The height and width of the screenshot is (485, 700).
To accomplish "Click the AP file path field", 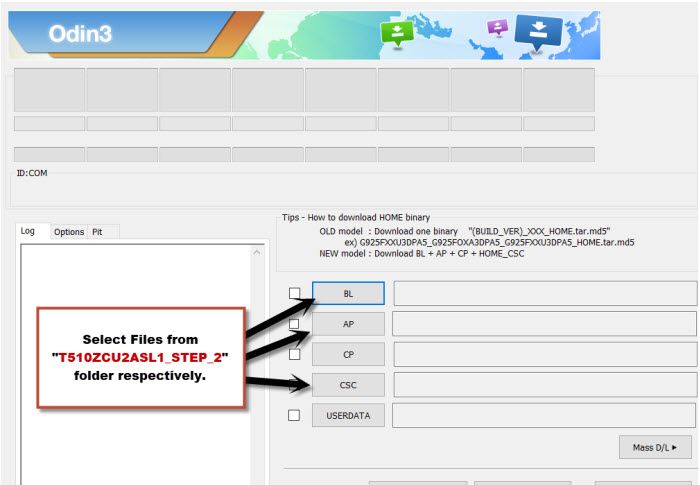I will [544, 324].
